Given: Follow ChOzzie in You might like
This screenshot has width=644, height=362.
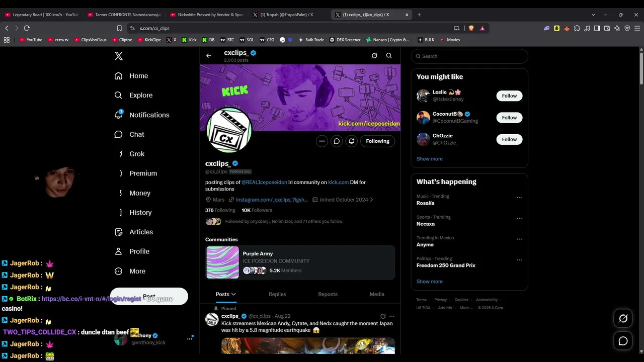Looking at the screenshot, I should click(509, 140).
